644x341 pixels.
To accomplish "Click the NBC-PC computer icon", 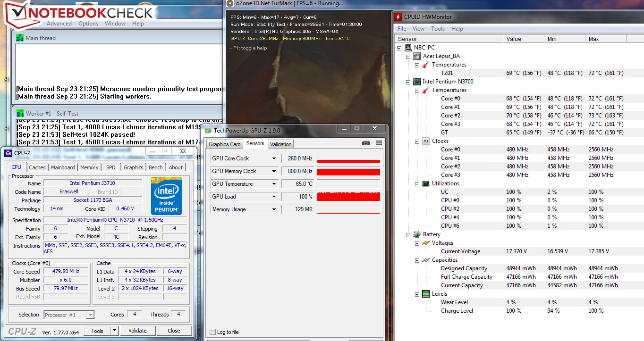I will click(x=408, y=48).
